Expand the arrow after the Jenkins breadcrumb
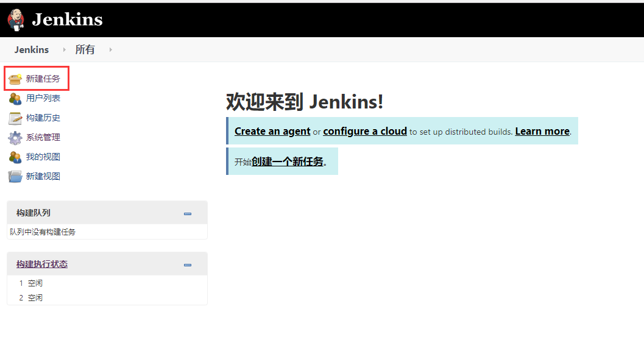The image size is (644, 348). point(64,50)
